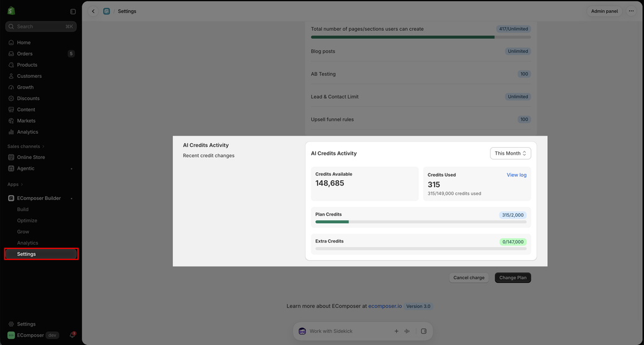Select Settings under EComposer Builder
The height and width of the screenshot is (345, 644).
[x=41, y=254]
